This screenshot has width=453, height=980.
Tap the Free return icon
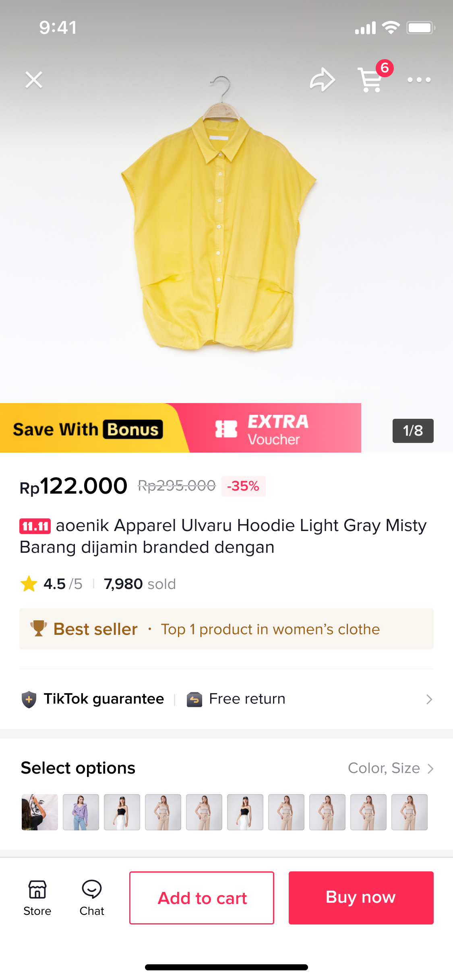pos(194,699)
